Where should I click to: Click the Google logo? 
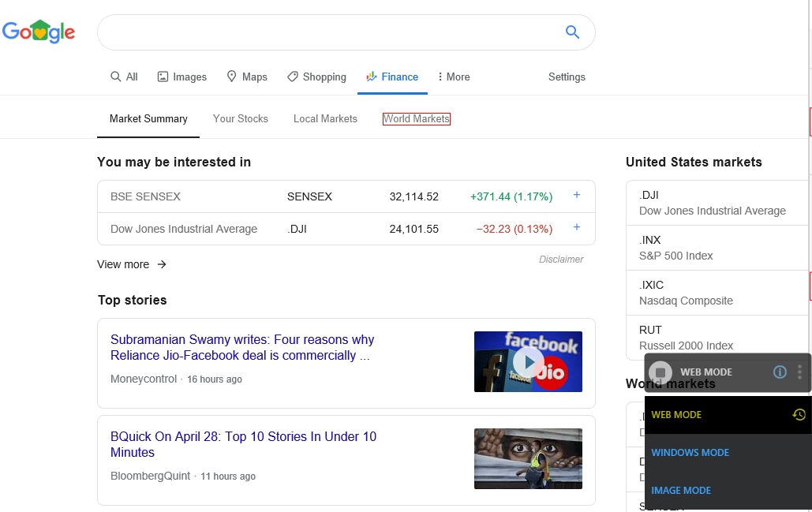coord(39,32)
